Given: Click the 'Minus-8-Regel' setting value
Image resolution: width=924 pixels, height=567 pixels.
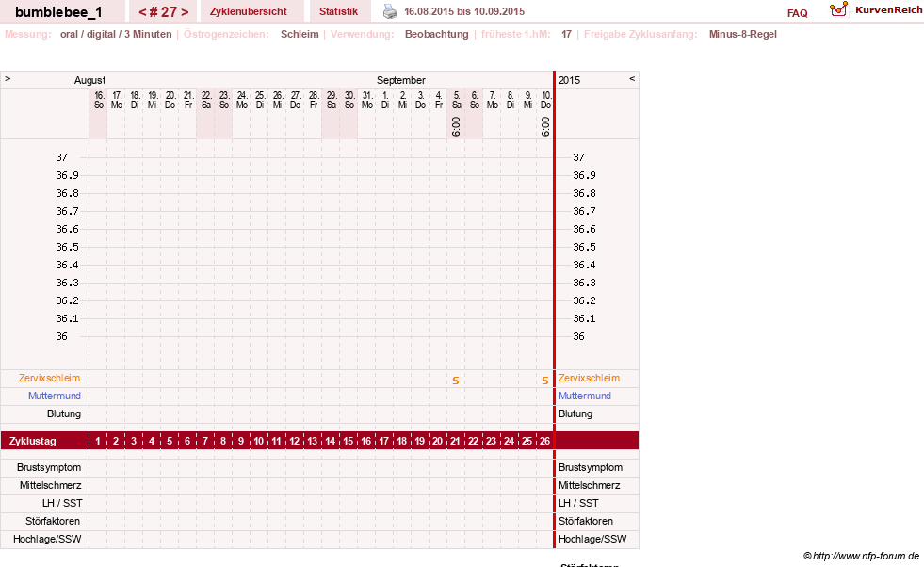Looking at the screenshot, I should [x=742, y=34].
